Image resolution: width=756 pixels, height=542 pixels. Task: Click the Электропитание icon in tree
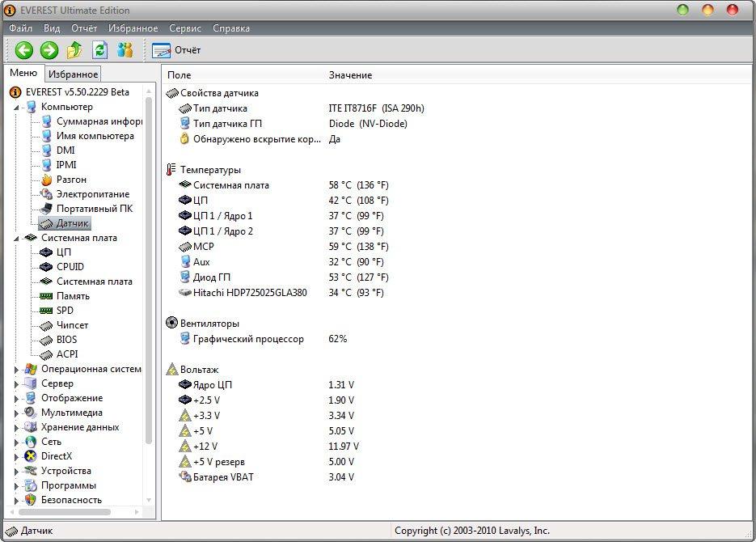point(46,194)
